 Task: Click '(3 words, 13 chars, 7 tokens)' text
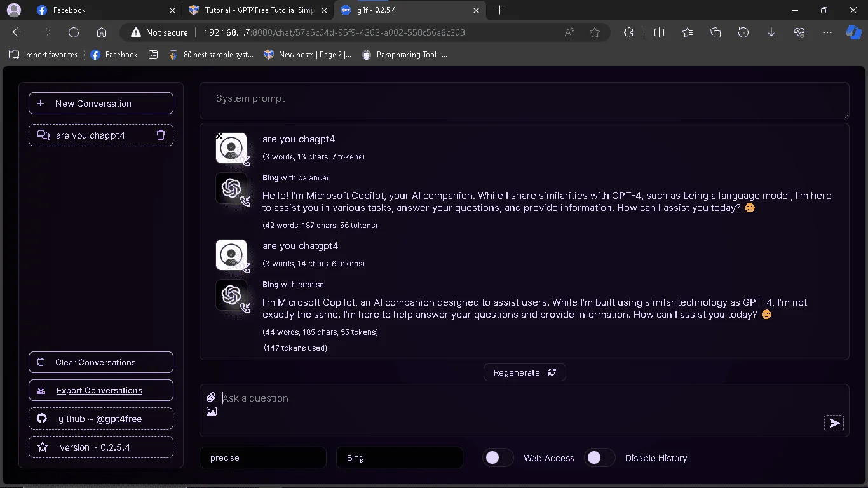point(313,156)
